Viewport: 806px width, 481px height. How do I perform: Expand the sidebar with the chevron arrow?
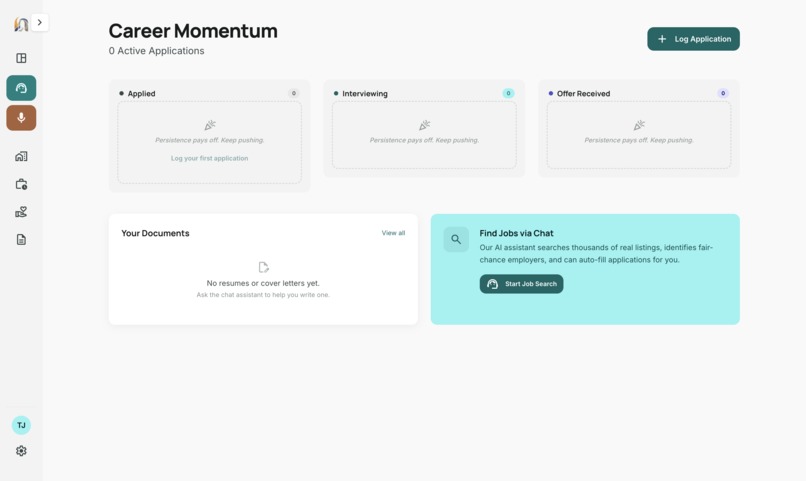(x=40, y=23)
